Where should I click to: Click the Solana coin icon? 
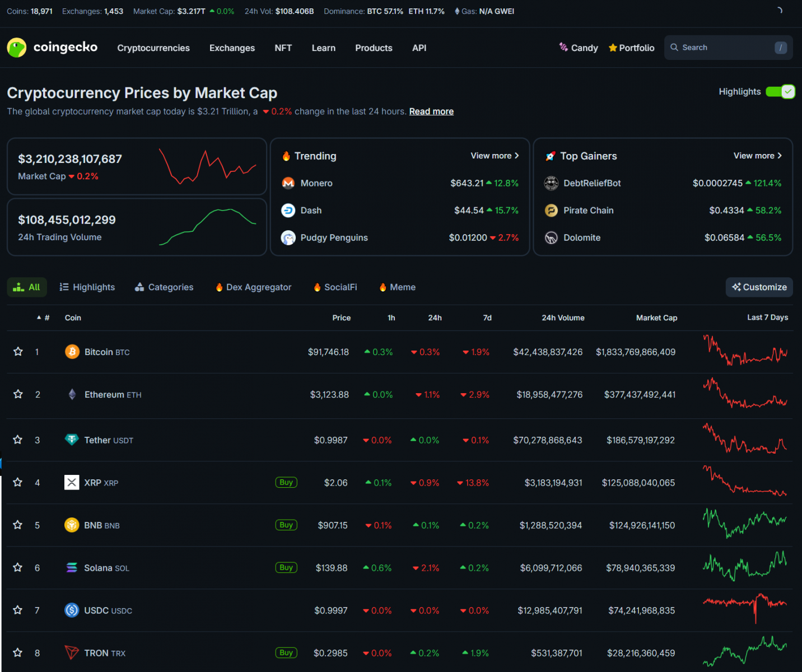72,568
